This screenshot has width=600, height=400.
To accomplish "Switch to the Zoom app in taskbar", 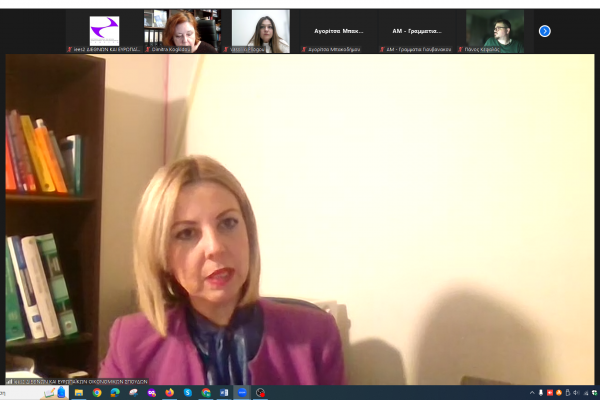I will pyautogui.click(x=242, y=393).
